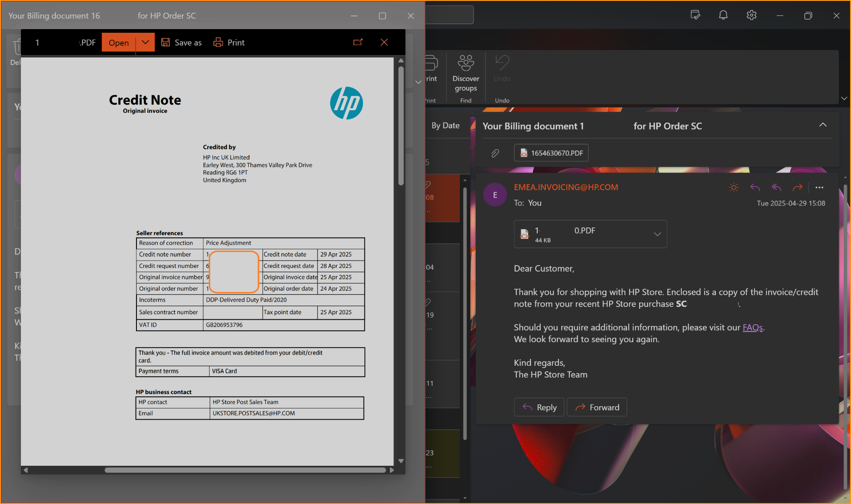Click Save as in the PDF preview toolbar
The height and width of the screenshot is (504, 851).
181,42
